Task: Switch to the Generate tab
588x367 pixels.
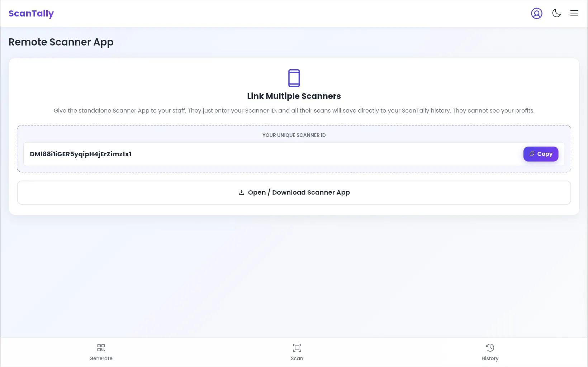Action: point(101,352)
